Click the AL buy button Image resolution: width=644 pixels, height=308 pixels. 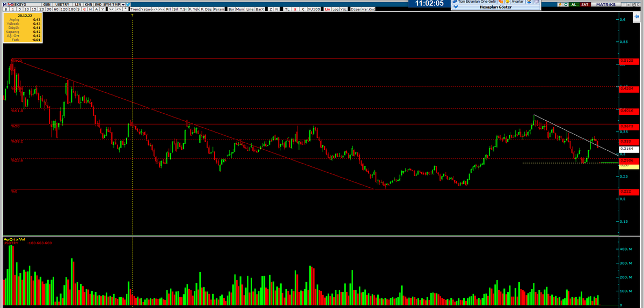(574, 4)
